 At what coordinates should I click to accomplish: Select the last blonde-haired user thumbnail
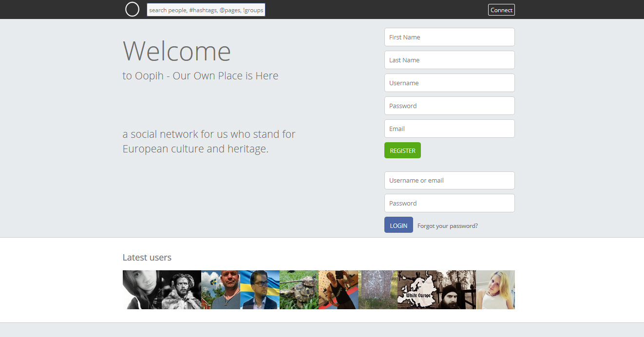pos(495,290)
